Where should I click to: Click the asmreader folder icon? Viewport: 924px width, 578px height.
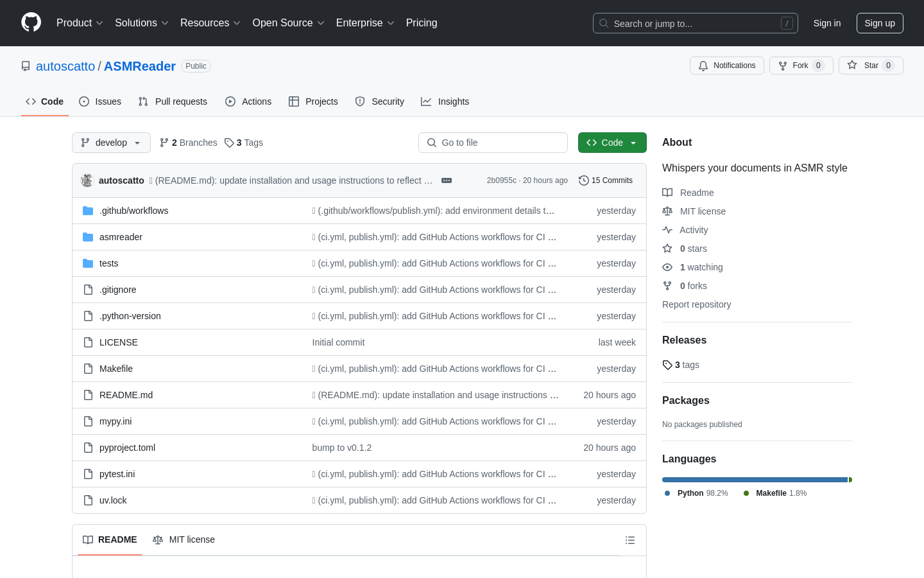tap(88, 237)
